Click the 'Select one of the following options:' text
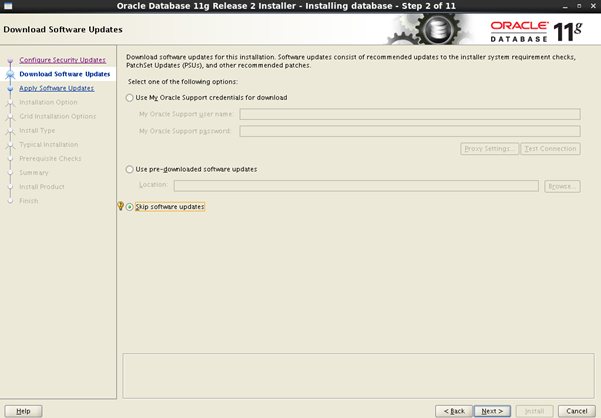The image size is (601, 418). click(x=183, y=82)
